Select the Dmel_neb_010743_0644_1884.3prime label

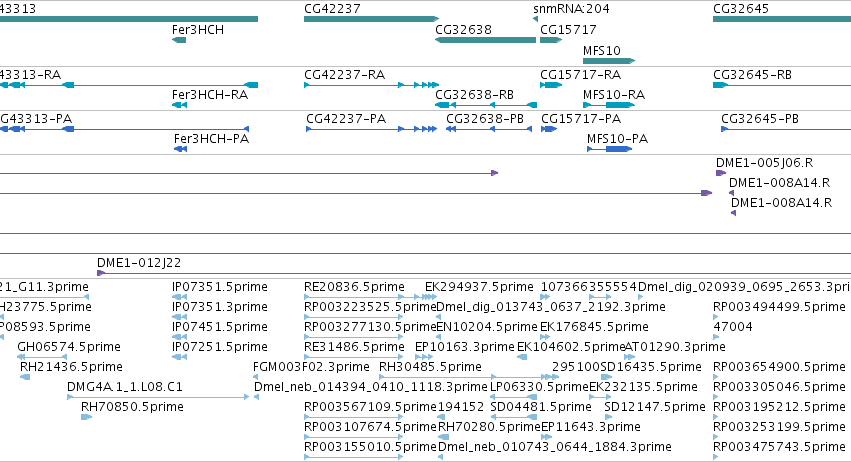click(x=555, y=447)
